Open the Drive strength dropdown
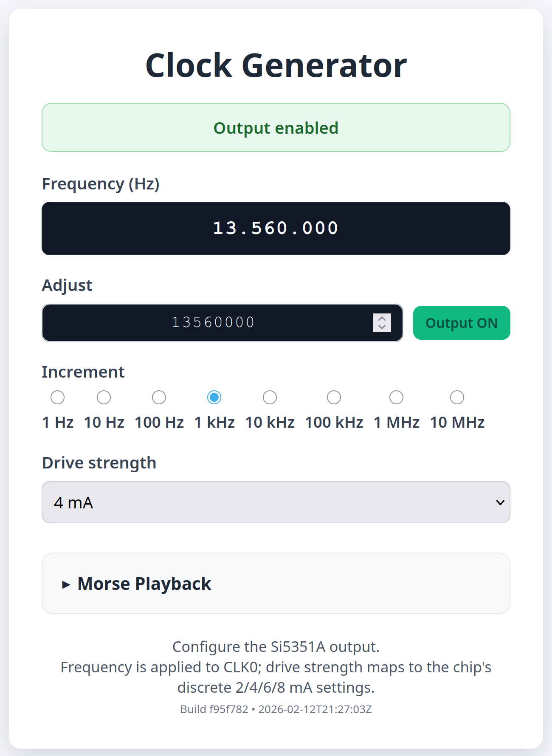Screen dimensions: 552x756 [x=276, y=502]
